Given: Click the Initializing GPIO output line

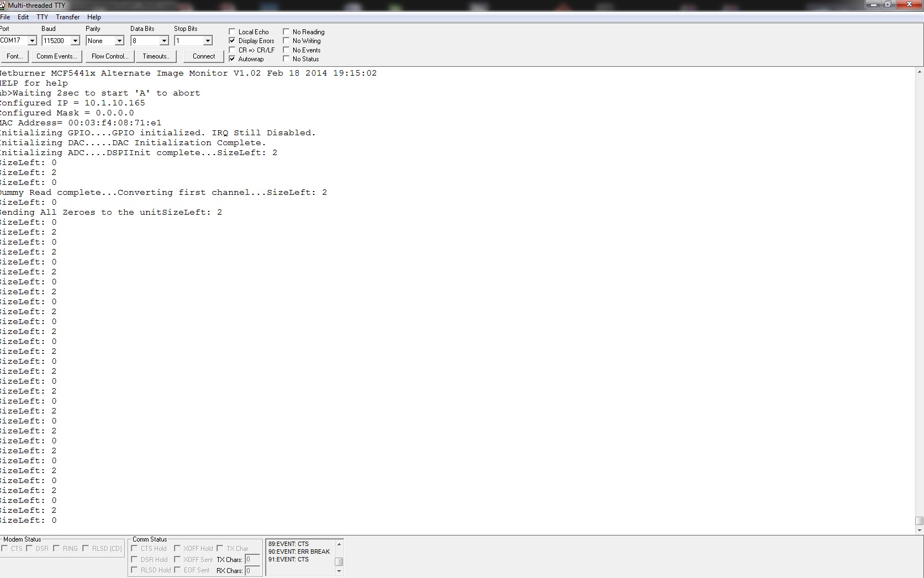Looking at the screenshot, I should click(x=158, y=133).
